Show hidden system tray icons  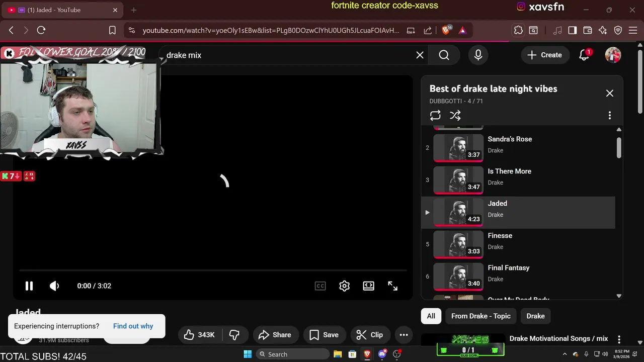pos(565,354)
